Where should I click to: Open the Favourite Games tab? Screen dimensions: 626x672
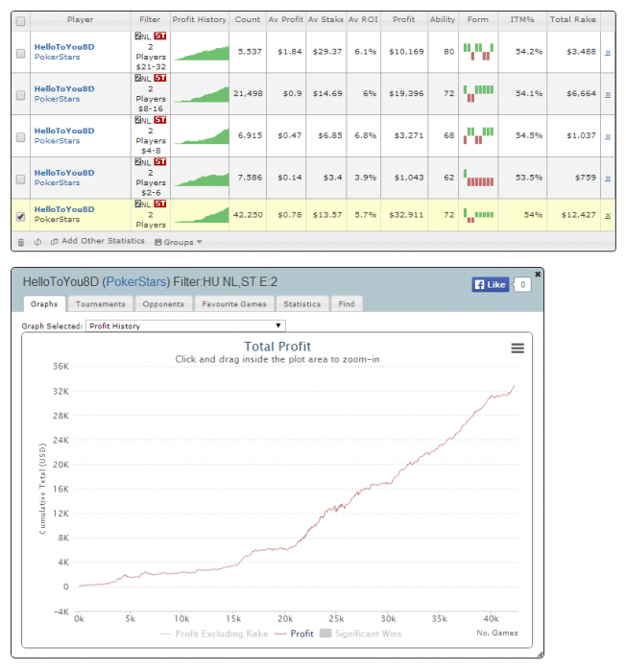(234, 304)
